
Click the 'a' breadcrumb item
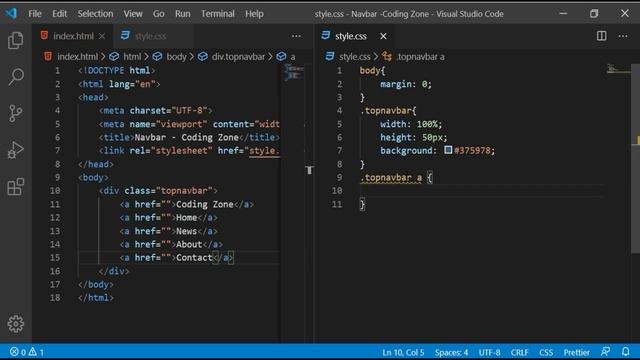point(293,57)
